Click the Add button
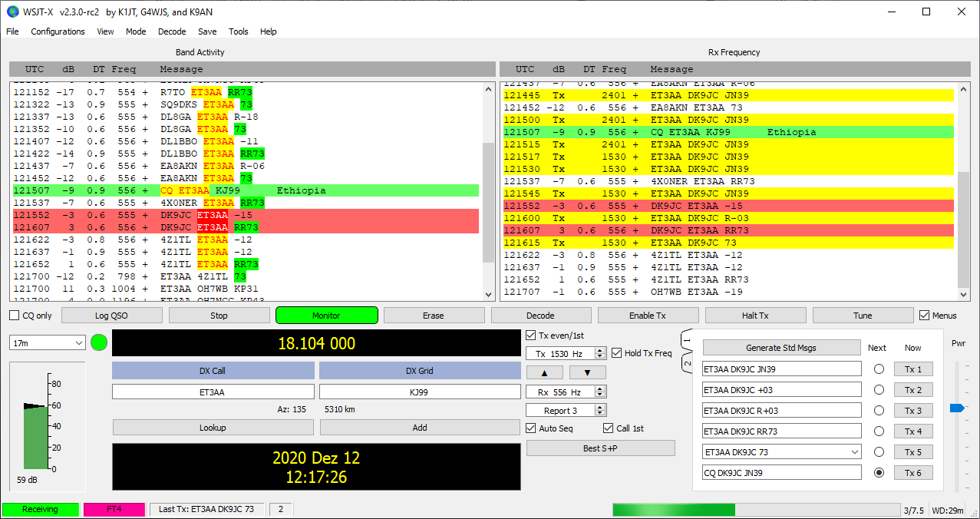 (x=420, y=428)
